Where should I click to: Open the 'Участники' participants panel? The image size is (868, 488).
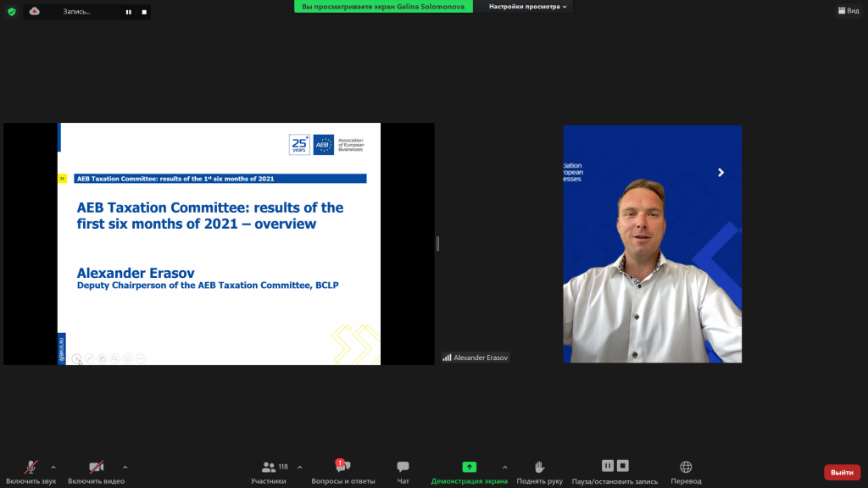click(269, 472)
